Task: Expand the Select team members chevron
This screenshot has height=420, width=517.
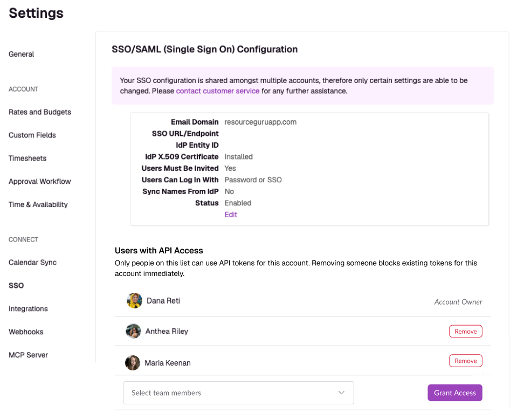Action: (x=341, y=393)
